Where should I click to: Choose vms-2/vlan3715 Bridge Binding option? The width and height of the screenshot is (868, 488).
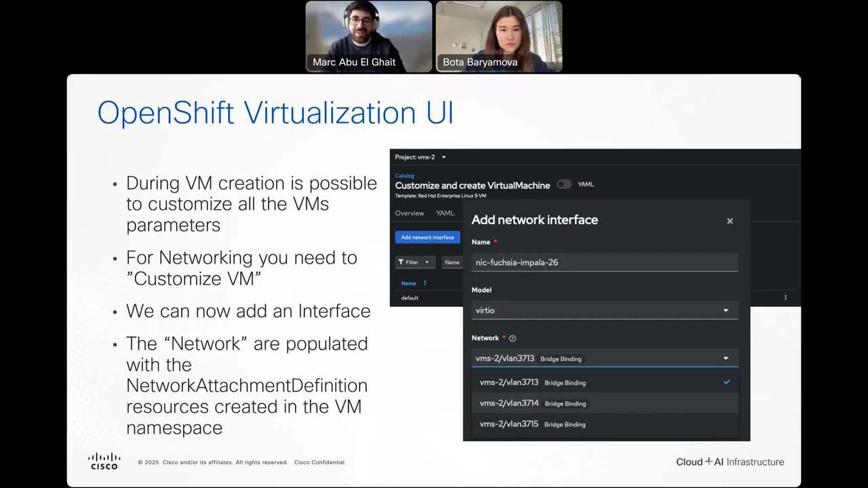click(x=605, y=424)
